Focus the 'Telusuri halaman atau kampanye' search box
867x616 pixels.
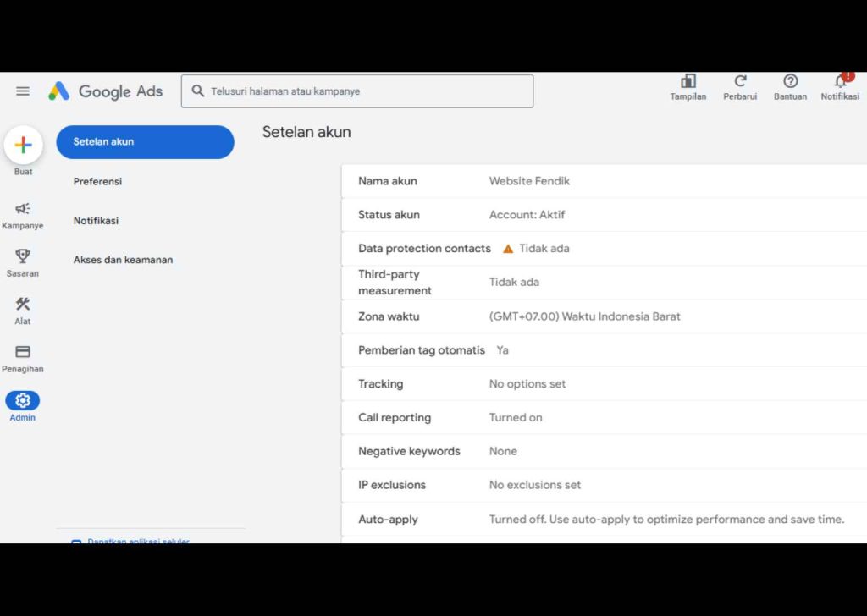coord(357,91)
